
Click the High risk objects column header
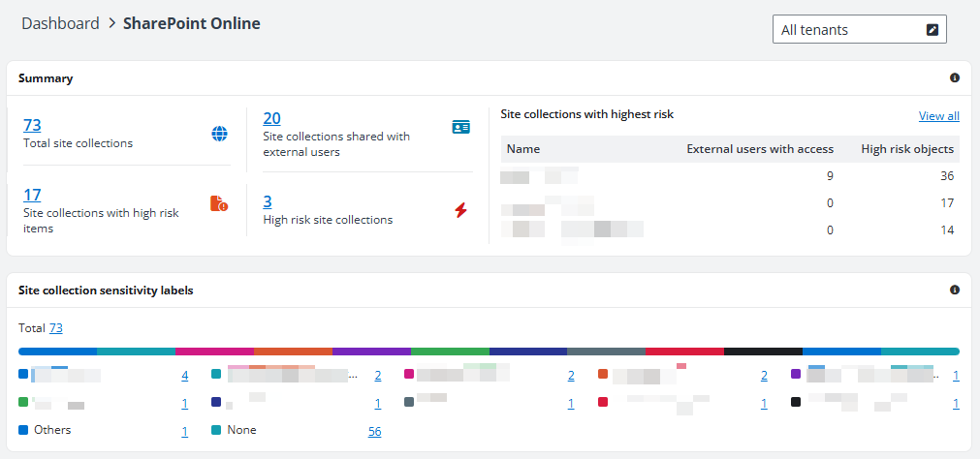tap(907, 149)
